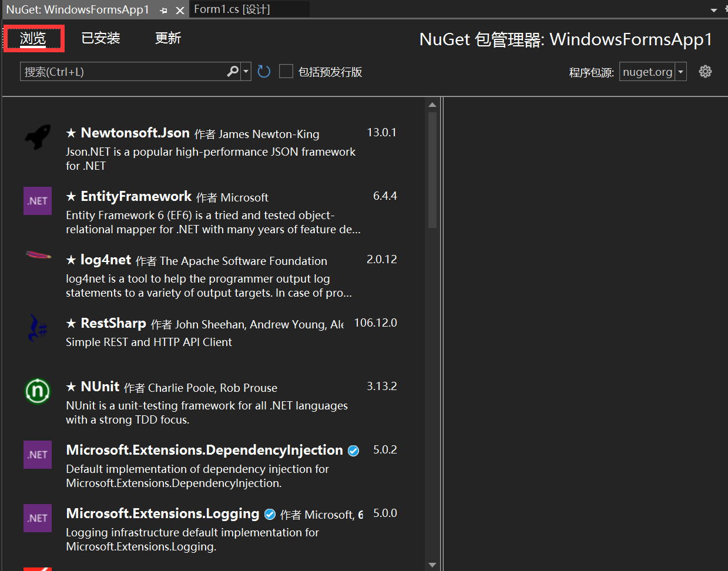Enable the 包括预发行版 checkbox

286,70
